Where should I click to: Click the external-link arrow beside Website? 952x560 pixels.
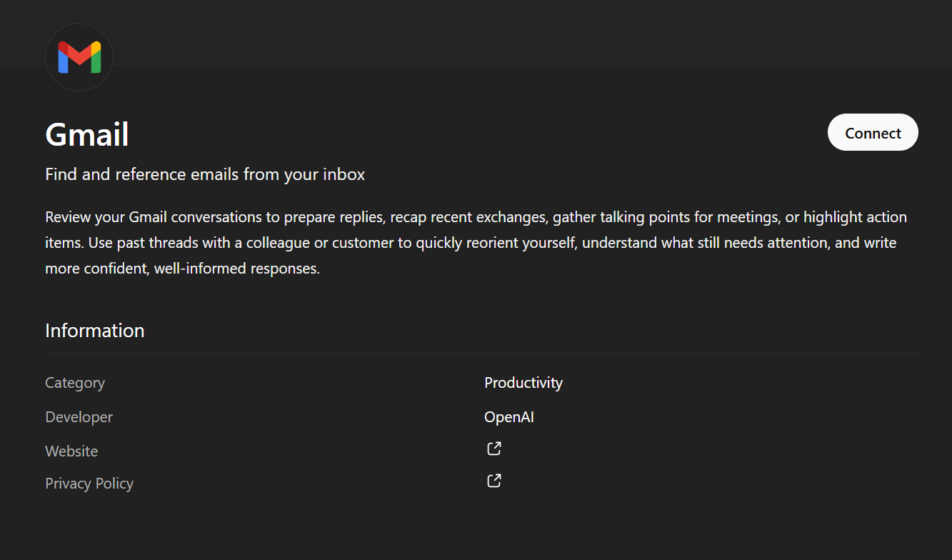click(x=493, y=448)
